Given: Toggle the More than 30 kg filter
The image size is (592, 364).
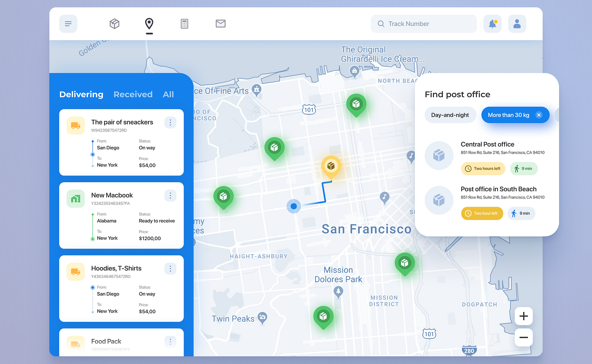Looking at the screenshot, I should pos(508,115).
